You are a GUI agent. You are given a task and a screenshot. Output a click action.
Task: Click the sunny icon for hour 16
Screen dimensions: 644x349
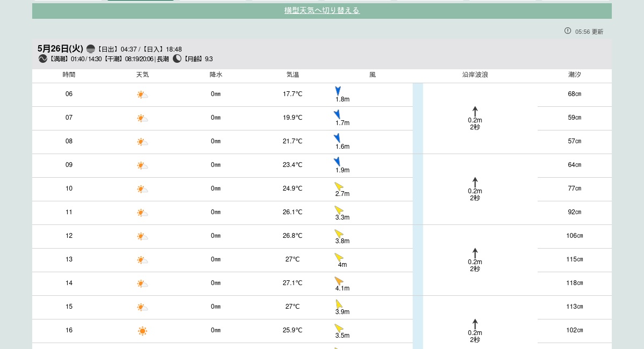point(142,331)
